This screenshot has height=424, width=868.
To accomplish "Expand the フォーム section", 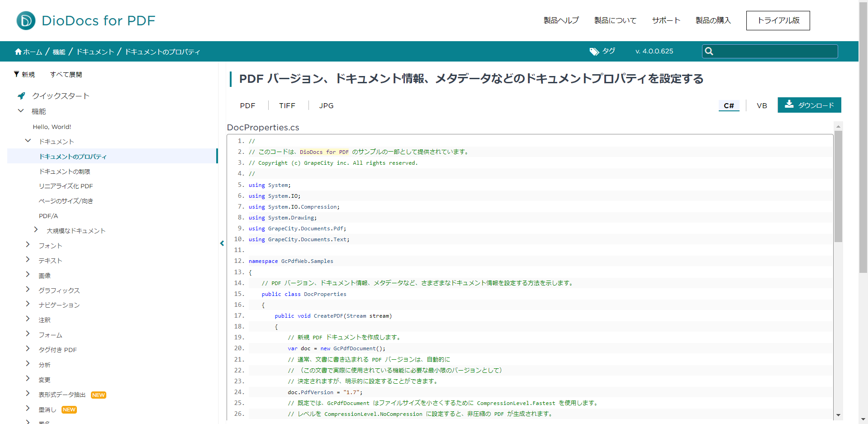I will click(28, 333).
